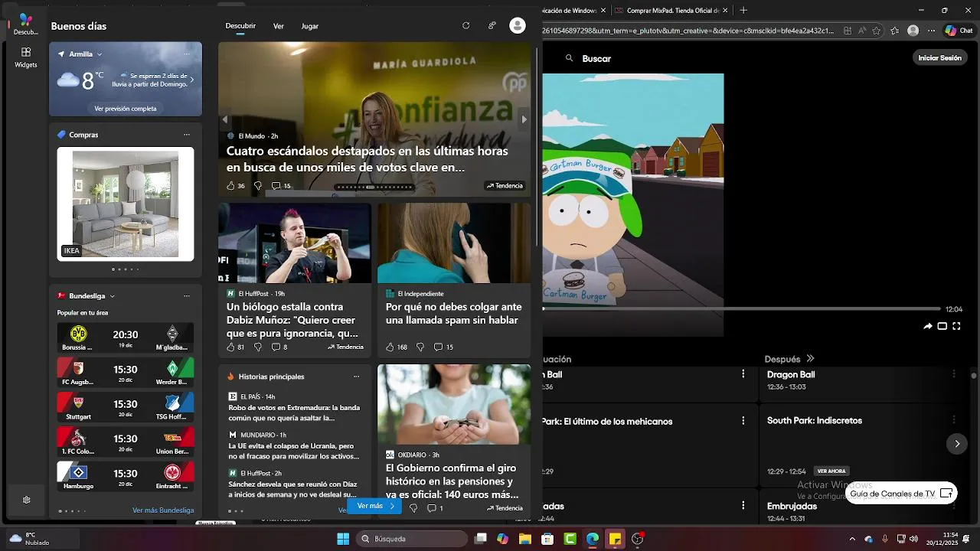Screen dimensions: 980x551
Task: Click the blue Ver más button
Action: pyautogui.click(x=375, y=506)
